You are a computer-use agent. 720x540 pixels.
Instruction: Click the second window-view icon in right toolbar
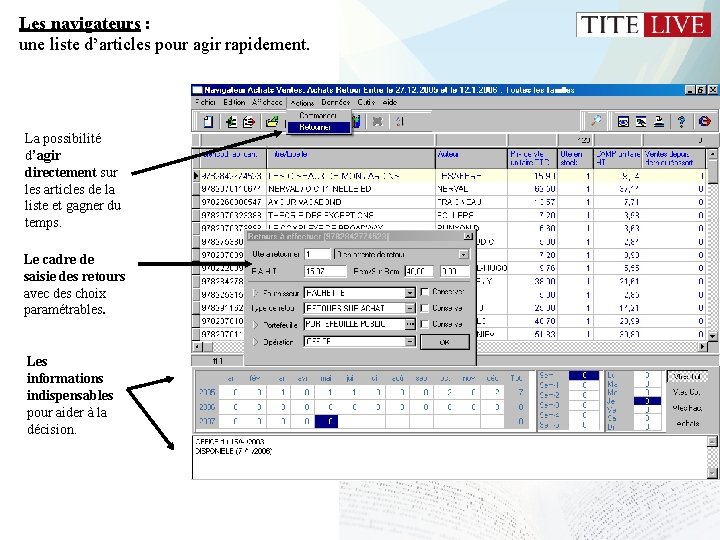(x=641, y=121)
